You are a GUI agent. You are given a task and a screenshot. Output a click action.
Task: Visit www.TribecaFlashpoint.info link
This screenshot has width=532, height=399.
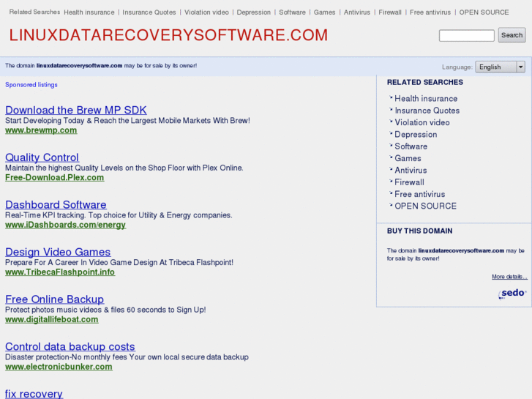click(x=60, y=272)
